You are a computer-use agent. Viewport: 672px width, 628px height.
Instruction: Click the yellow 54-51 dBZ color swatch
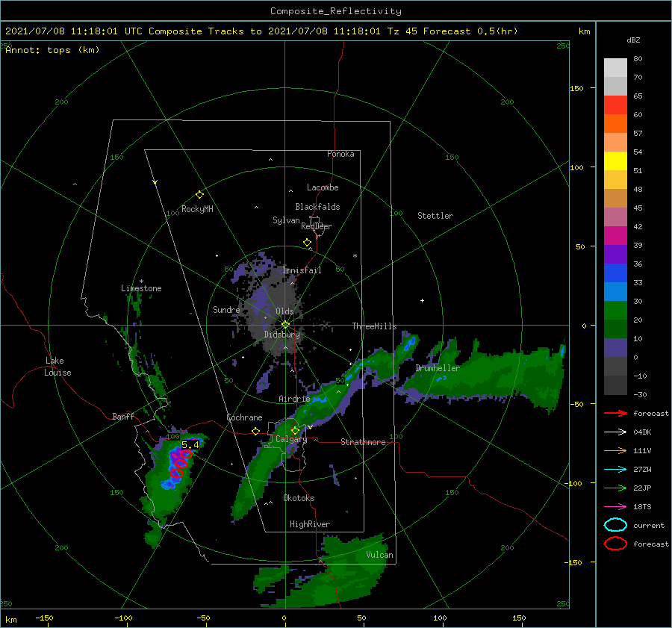pyautogui.click(x=615, y=161)
